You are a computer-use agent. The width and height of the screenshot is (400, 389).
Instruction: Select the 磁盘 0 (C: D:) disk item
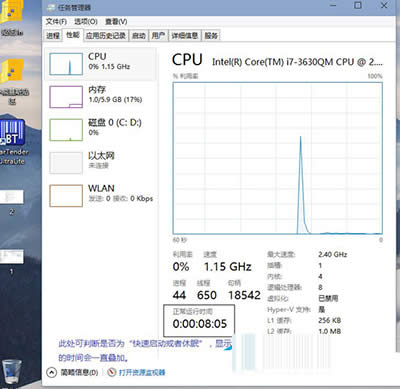[100, 130]
